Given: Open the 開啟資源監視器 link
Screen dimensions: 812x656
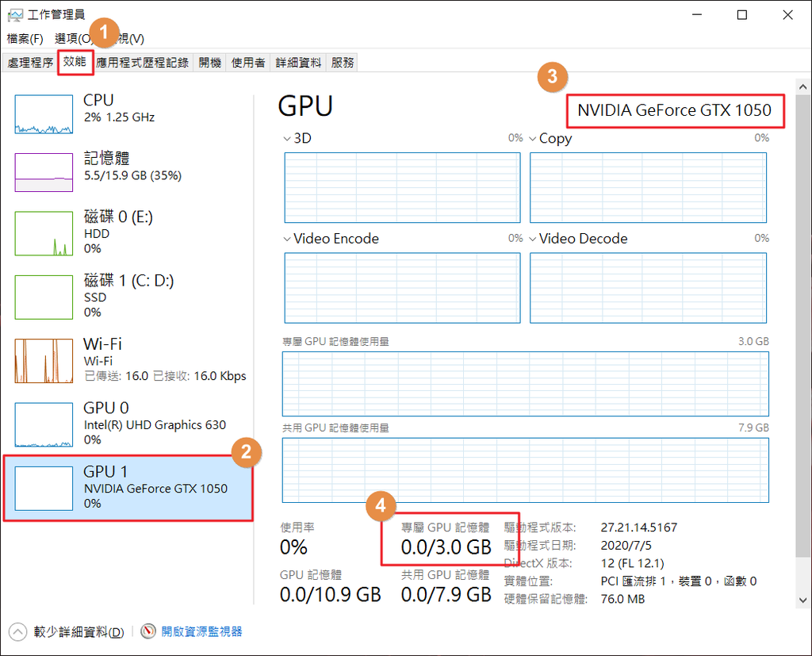Looking at the screenshot, I should [x=201, y=631].
